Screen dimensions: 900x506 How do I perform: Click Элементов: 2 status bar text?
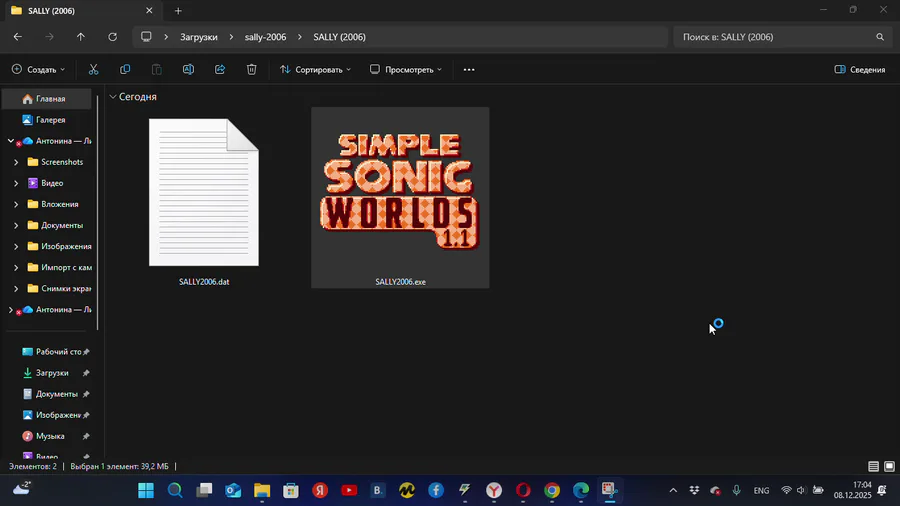coord(33,466)
